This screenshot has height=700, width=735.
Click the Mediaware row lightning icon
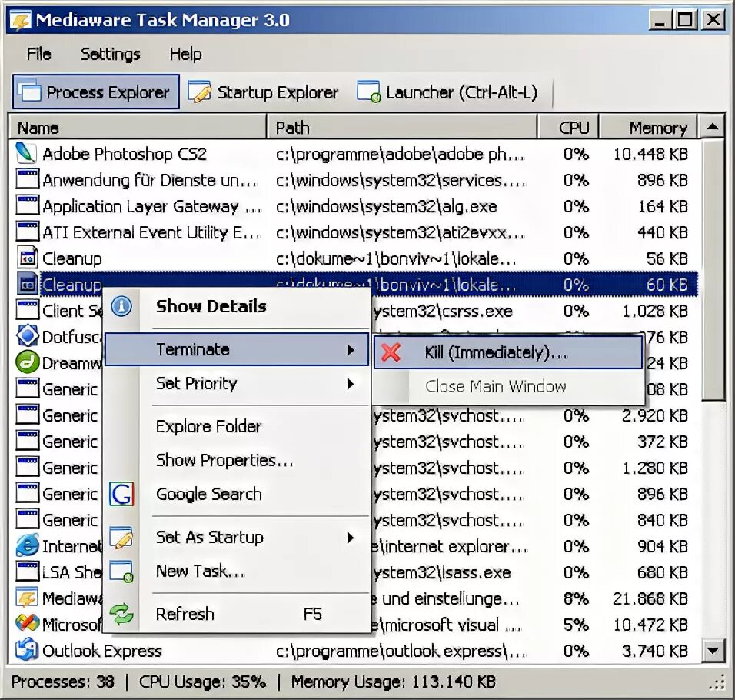click(27, 598)
